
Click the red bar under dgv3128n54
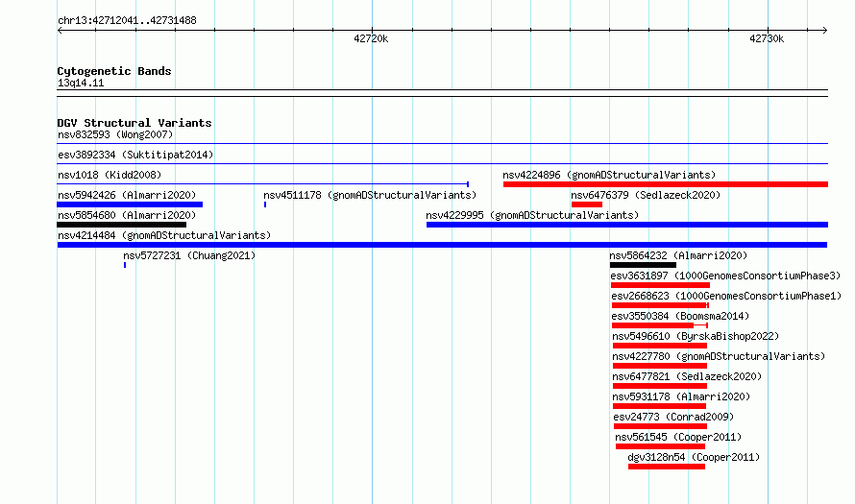667,467
